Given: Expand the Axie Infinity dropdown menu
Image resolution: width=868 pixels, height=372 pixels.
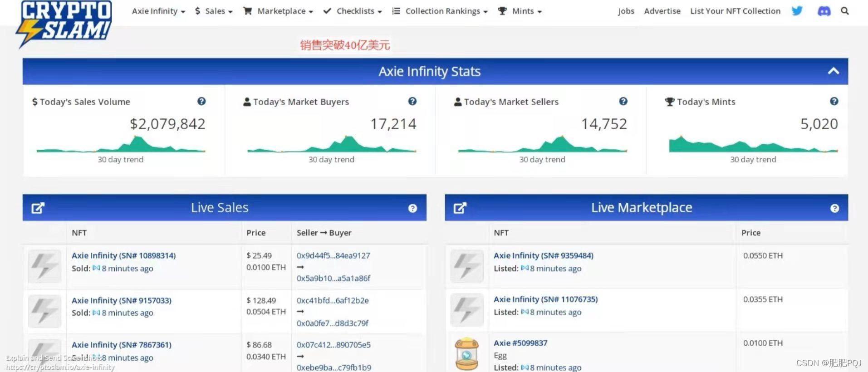Looking at the screenshot, I should click(x=158, y=11).
